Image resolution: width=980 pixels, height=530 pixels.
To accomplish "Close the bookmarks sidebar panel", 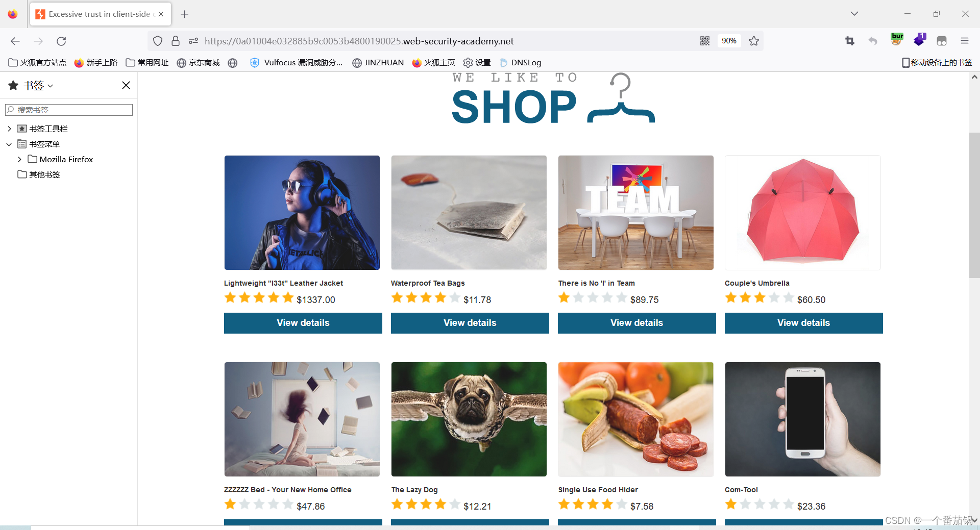I will pyautogui.click(x=126, y=85).
